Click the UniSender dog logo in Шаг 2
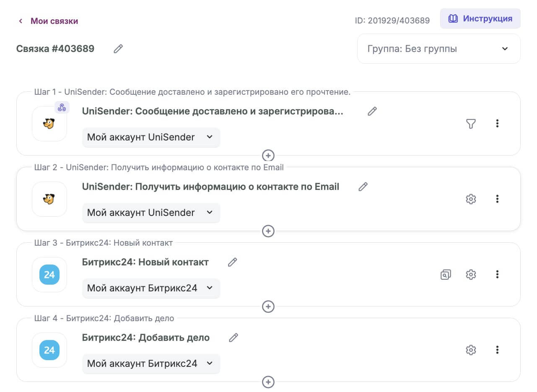Screen dimensions: 537x392 49,199
